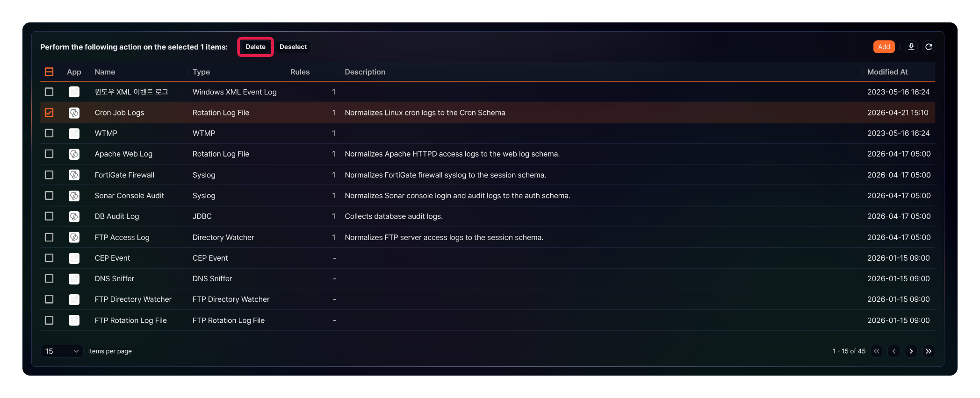Click the app icon for Sonar Console Audit
The width and height of the screenshot is (980, 398).
point(74,196)
